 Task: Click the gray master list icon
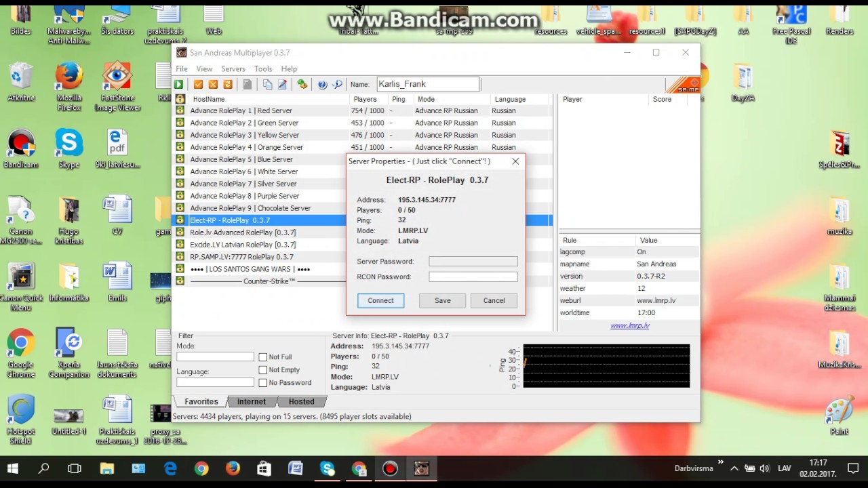click(x=248, y=84)
